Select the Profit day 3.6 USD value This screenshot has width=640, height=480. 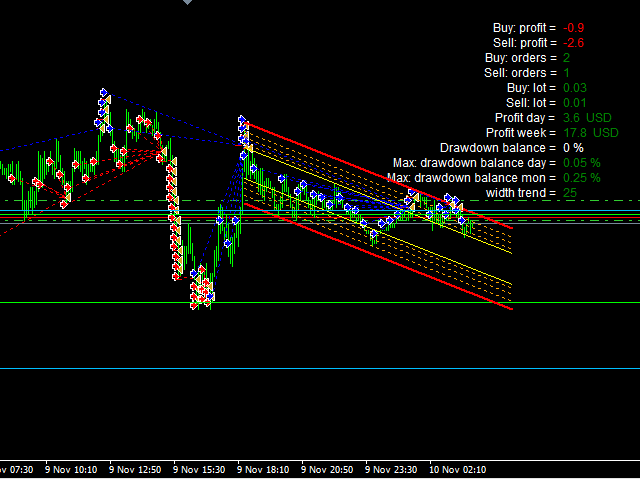tap(587, 118)
